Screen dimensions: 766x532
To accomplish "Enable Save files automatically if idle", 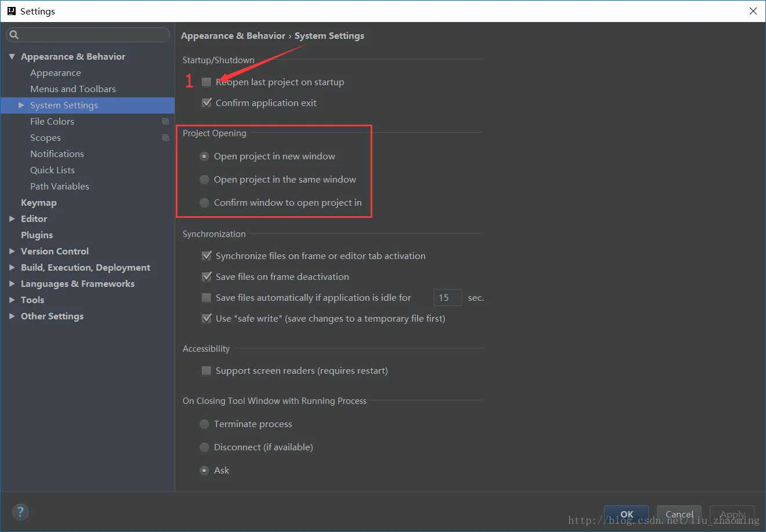I will click(206, 298).
